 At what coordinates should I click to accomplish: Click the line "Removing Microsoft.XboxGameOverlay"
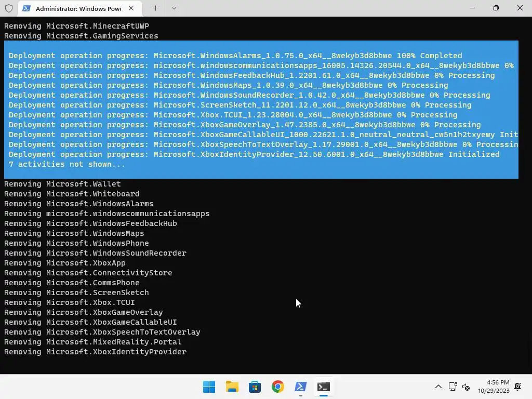(x=84, y=312)
